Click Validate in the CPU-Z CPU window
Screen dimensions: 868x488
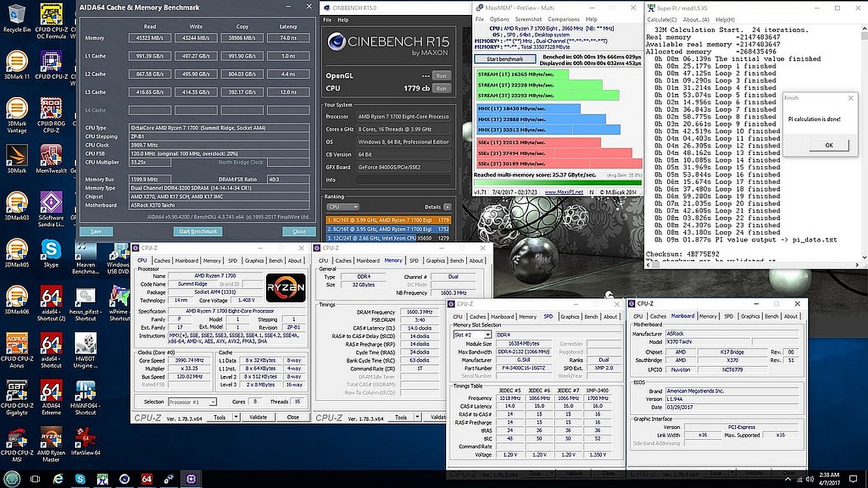tap(258, 417)
